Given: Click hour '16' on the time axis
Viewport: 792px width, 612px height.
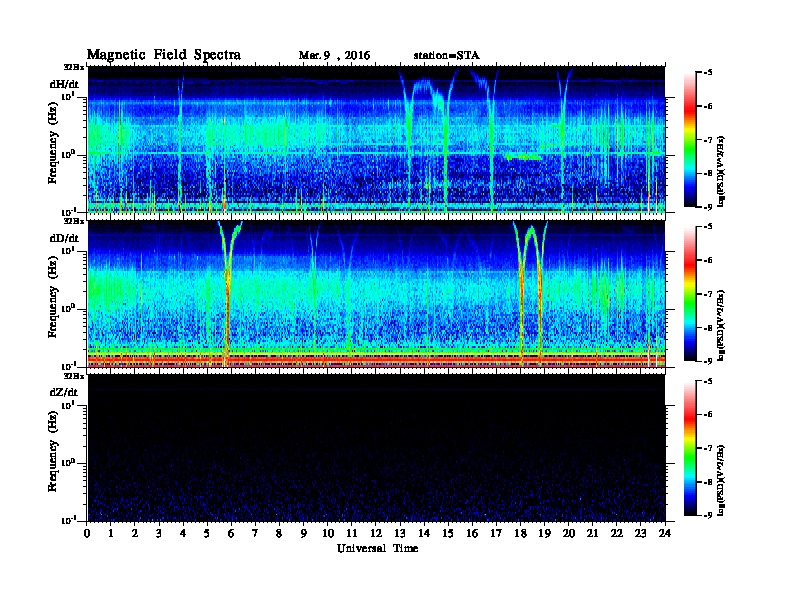Looking at the screenshot, I should (x=472, y=533).
